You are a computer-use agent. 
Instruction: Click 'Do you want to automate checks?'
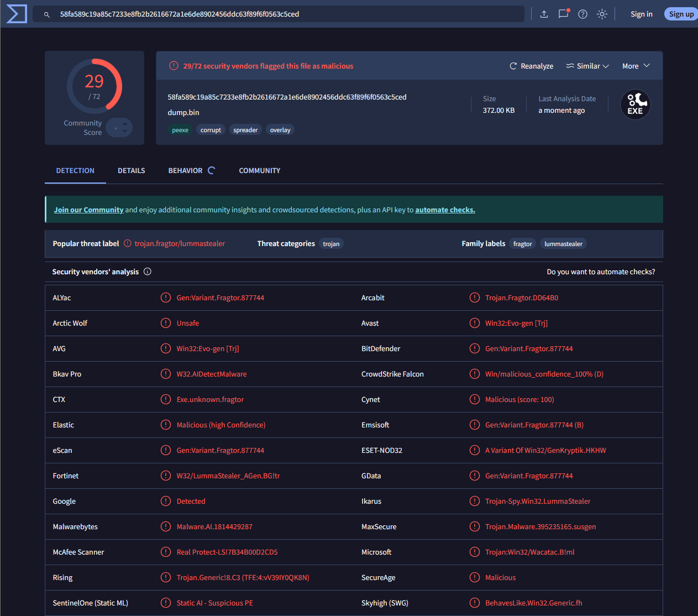pos(601,272)
